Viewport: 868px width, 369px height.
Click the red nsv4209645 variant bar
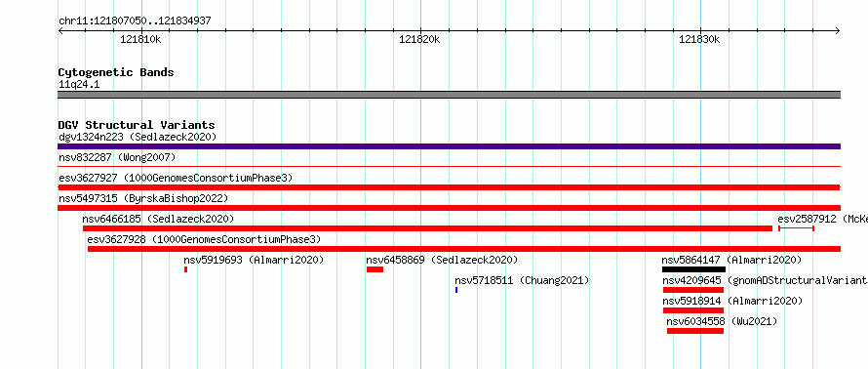click(x=693, y=290)
